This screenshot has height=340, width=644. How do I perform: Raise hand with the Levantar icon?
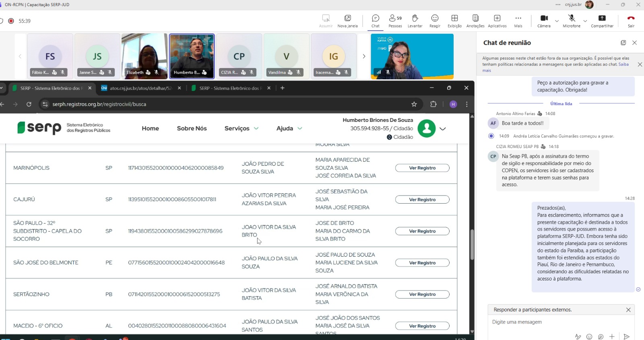(415, 21)
